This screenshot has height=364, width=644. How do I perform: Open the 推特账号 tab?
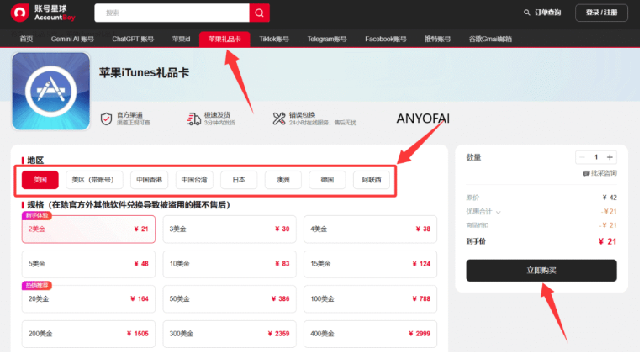click(x=437, y=39)
